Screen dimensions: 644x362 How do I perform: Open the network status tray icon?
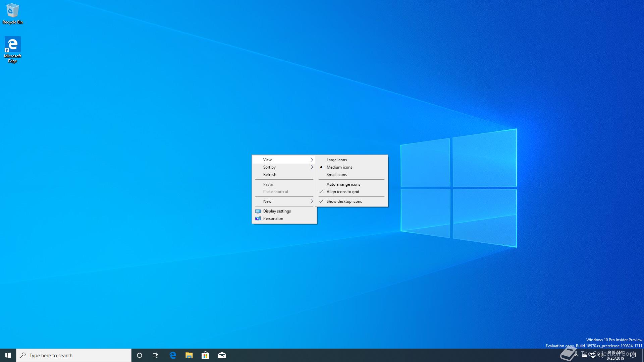593,355
